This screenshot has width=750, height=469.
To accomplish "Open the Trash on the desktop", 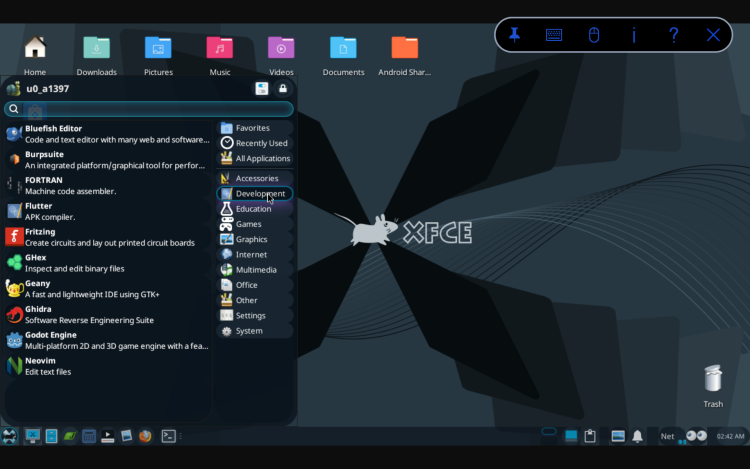I will click(x=713, y=386).
